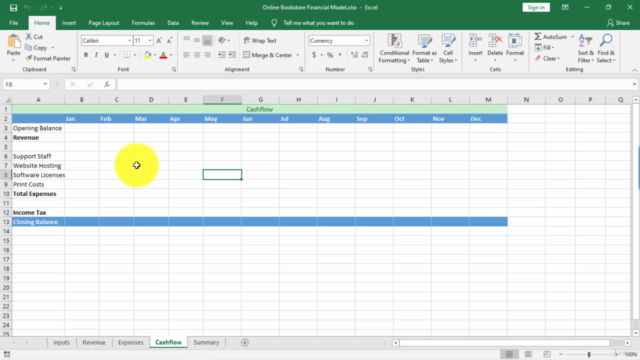Click the Delete cells icon
This screenshot has width=640, height=360.
pos(495,41)
